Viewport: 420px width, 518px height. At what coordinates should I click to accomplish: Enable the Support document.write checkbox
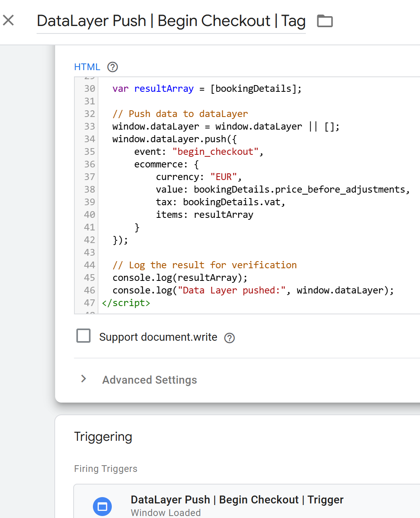(x=83, y=336)
